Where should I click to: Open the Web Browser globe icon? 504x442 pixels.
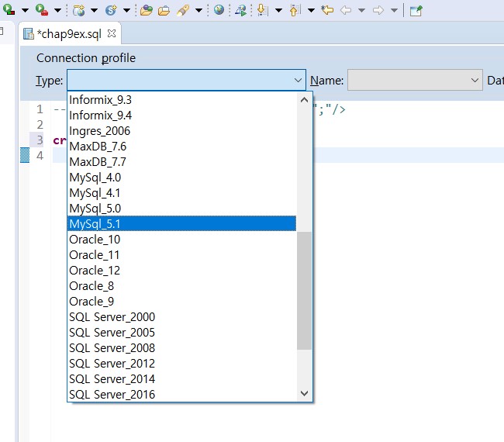coord(219,9)
